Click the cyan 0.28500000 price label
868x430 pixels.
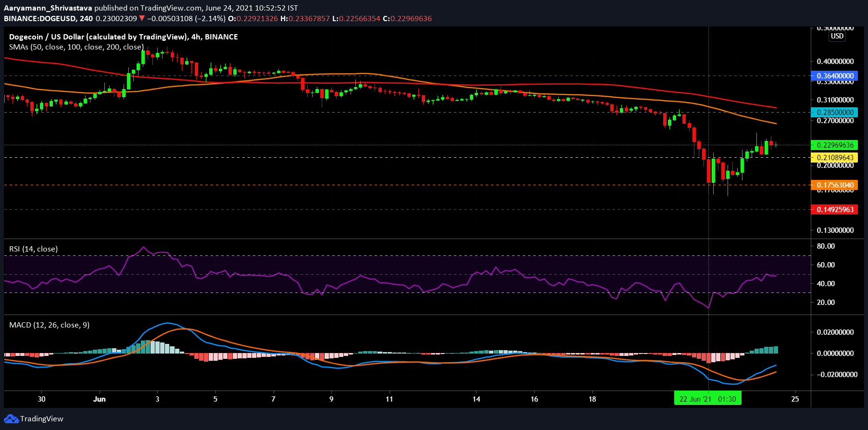834,113
